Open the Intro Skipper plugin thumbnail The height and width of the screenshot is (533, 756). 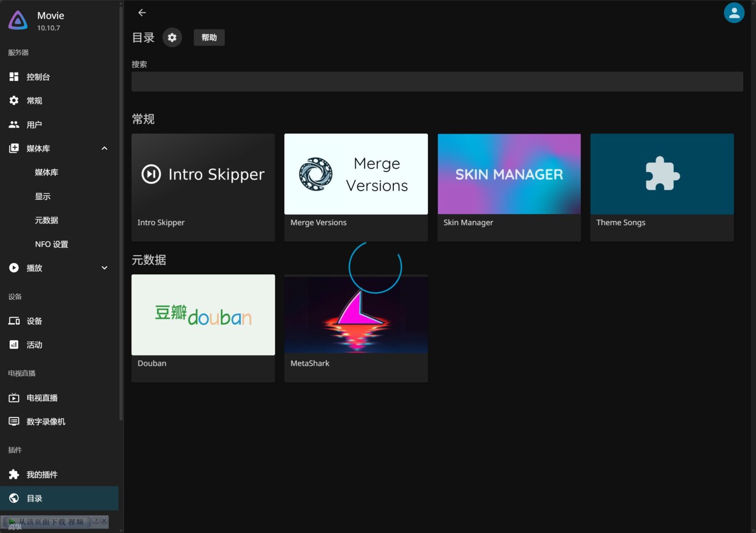click(203, 174)
